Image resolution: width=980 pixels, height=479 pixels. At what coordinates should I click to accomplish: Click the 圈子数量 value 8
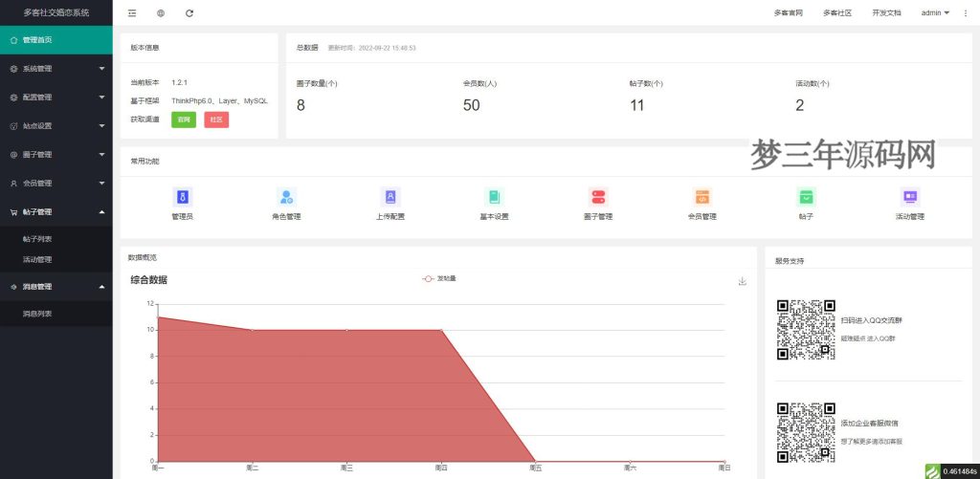click(301, 105)
